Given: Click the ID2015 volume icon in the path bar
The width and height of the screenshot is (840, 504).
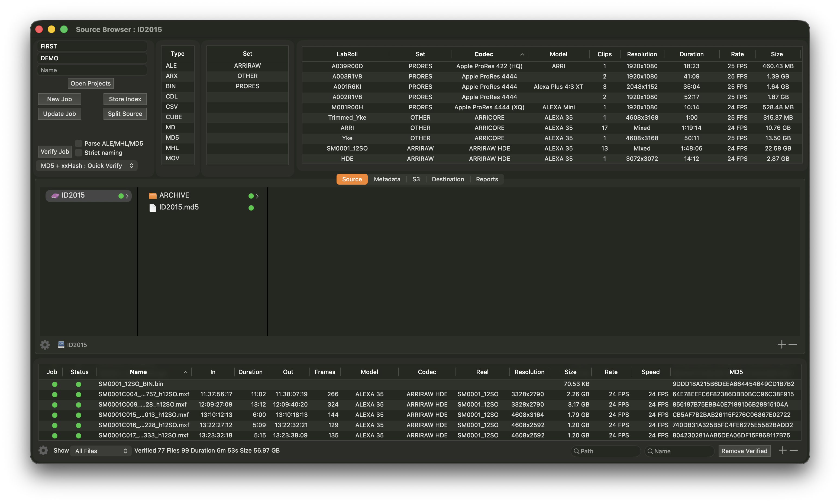Looking at the screenshot, I should coord(61,345).
